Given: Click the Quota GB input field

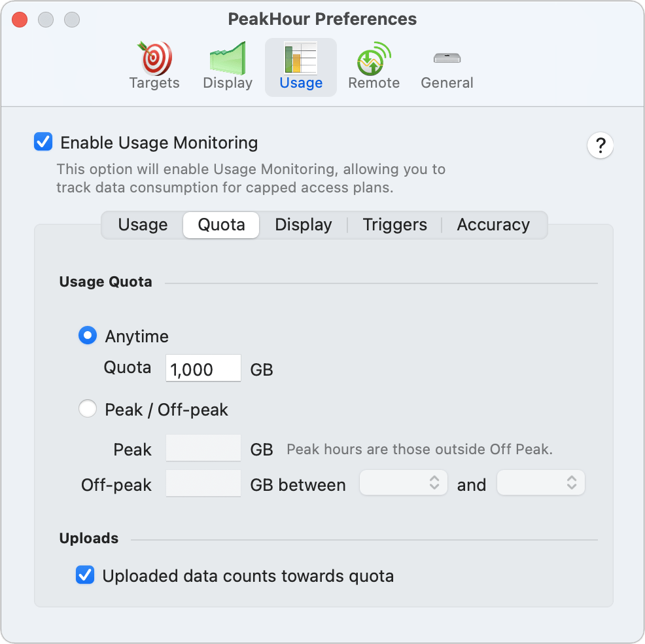Looking at the screenshot, I should coord(203,368).
